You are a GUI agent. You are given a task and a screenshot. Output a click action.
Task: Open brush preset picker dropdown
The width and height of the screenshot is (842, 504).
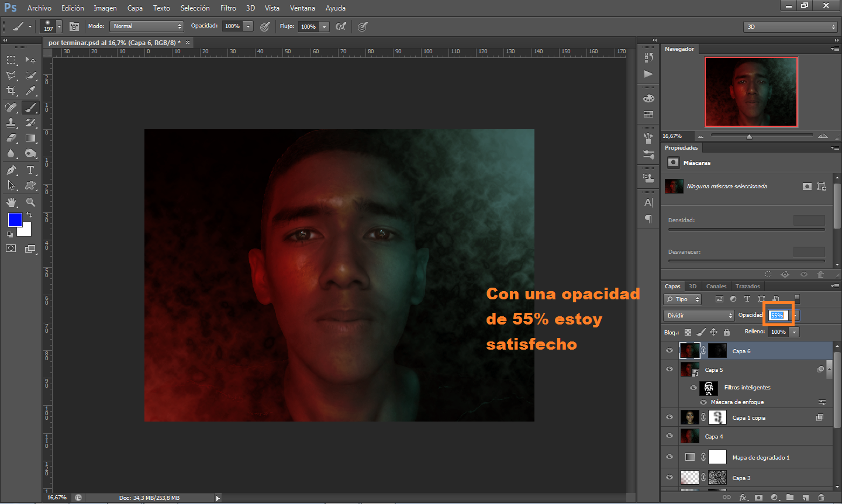[59, 27]
